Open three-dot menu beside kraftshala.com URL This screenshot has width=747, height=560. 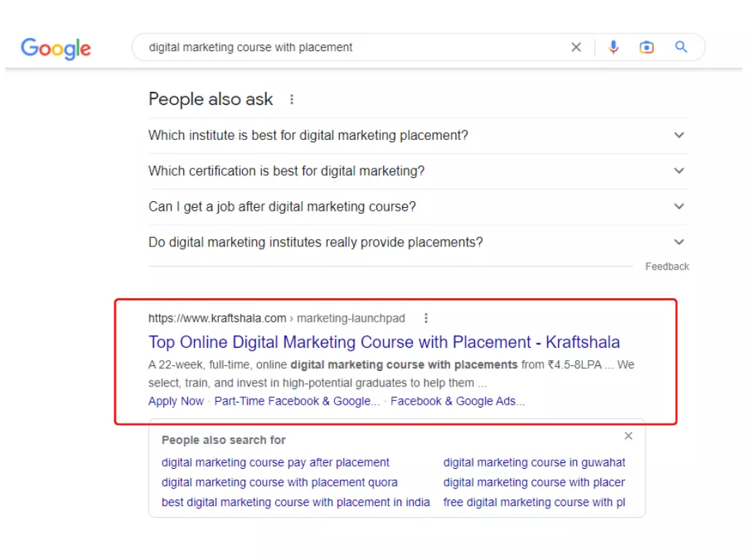click(426, 318)
